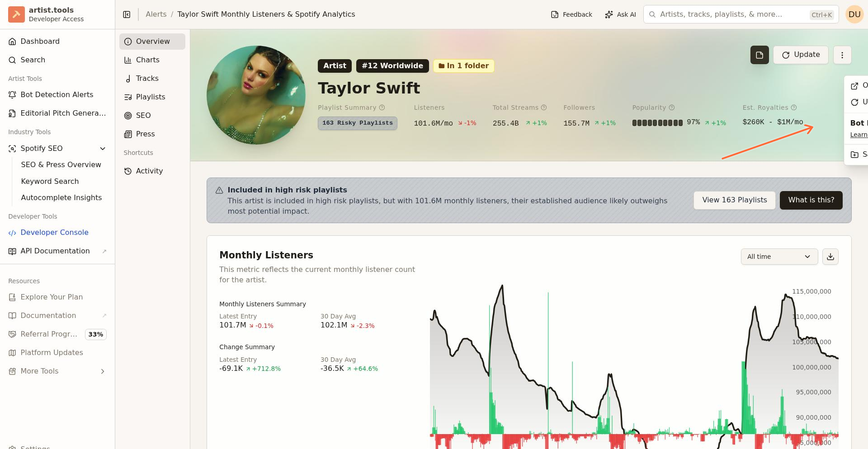Open Explore Your Plan
Viewport: 868px width, 449px height.
[x=57, y=297]
